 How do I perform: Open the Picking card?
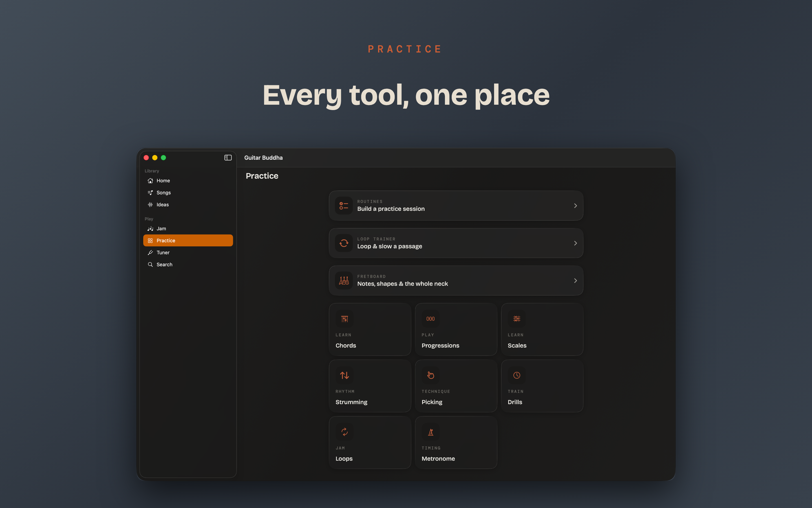tap(456, 386)
